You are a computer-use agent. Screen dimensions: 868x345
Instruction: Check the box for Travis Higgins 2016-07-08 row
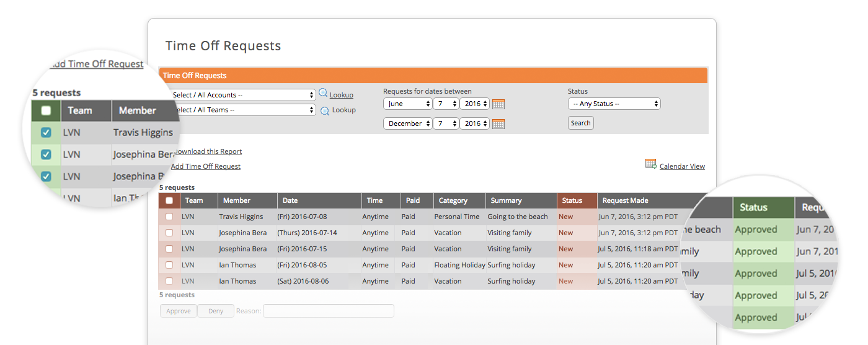[169, 217]
